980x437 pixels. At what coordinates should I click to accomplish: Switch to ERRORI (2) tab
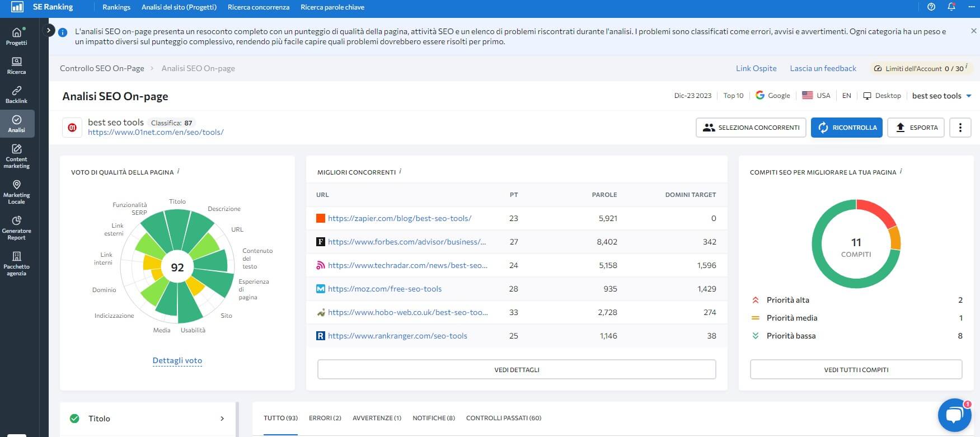click(x=325, y=418)
